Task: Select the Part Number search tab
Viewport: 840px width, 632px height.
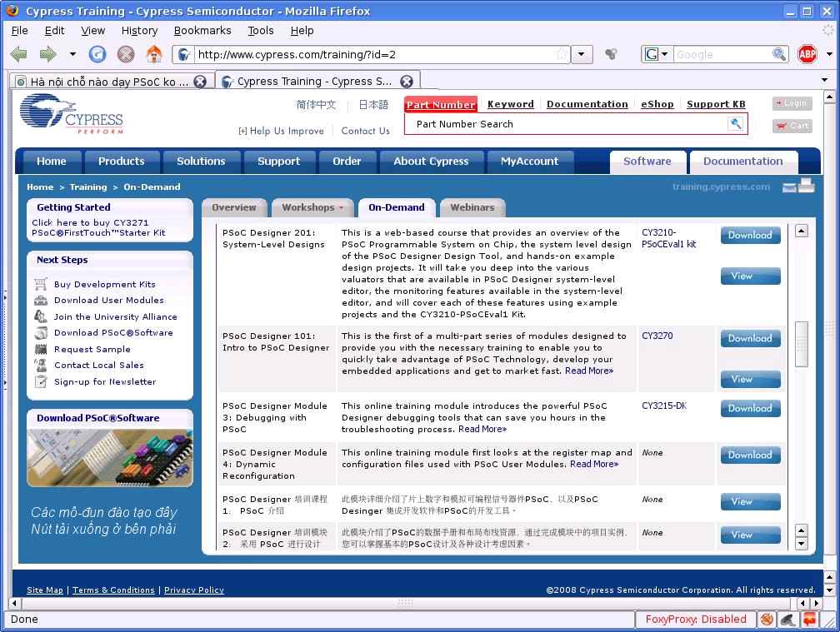Action: click(440, 104)
